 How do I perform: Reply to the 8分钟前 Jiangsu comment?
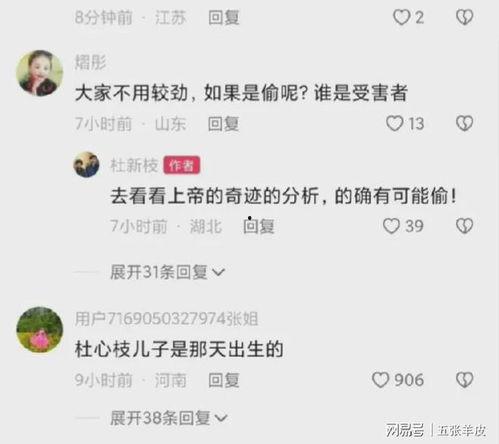coord(224,17)
